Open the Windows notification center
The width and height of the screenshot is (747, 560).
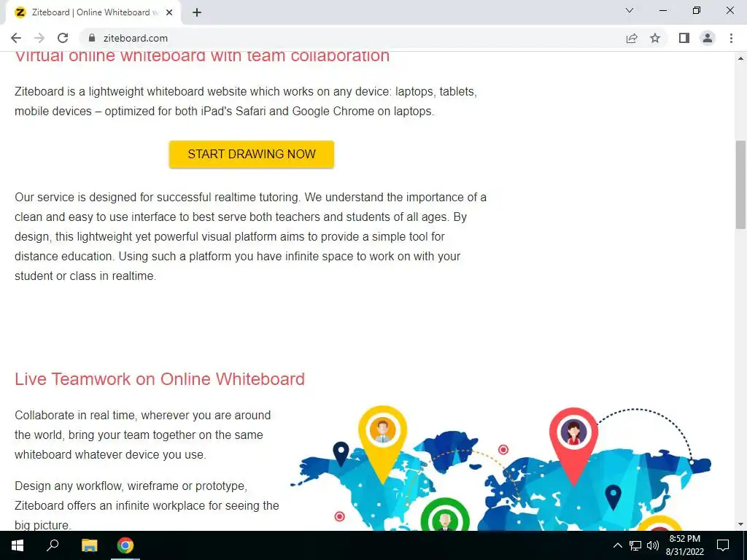coord(723,545)
